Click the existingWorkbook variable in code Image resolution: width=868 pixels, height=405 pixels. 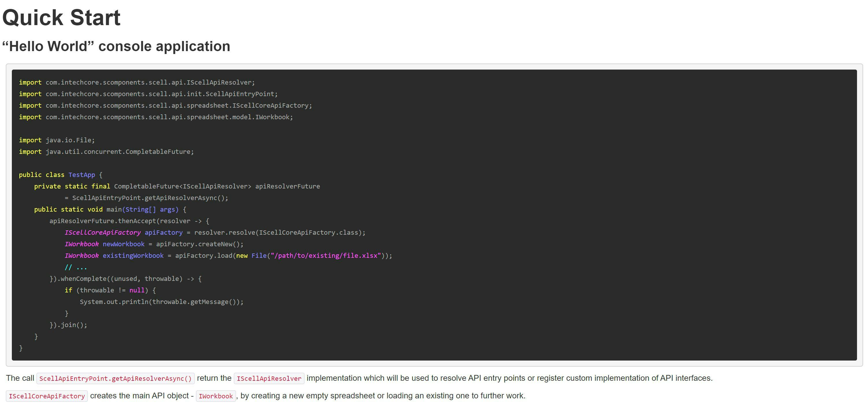[x=133, y=255]
